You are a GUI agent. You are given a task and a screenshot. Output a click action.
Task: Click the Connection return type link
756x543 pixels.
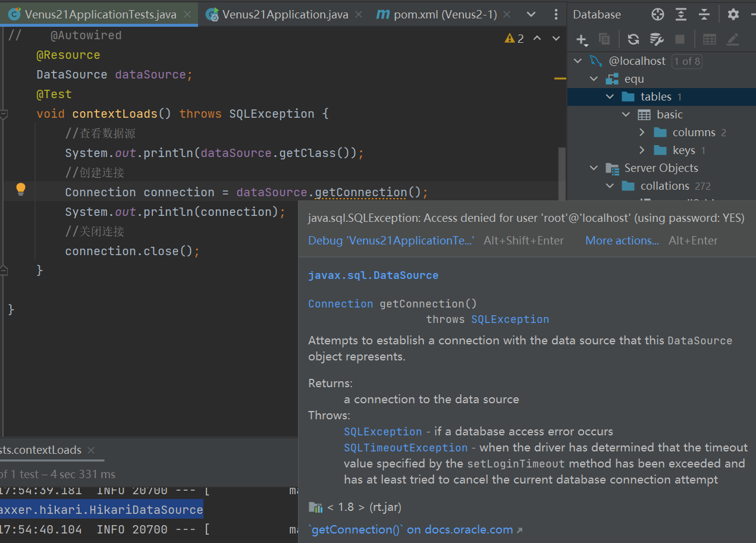[341, 304]
